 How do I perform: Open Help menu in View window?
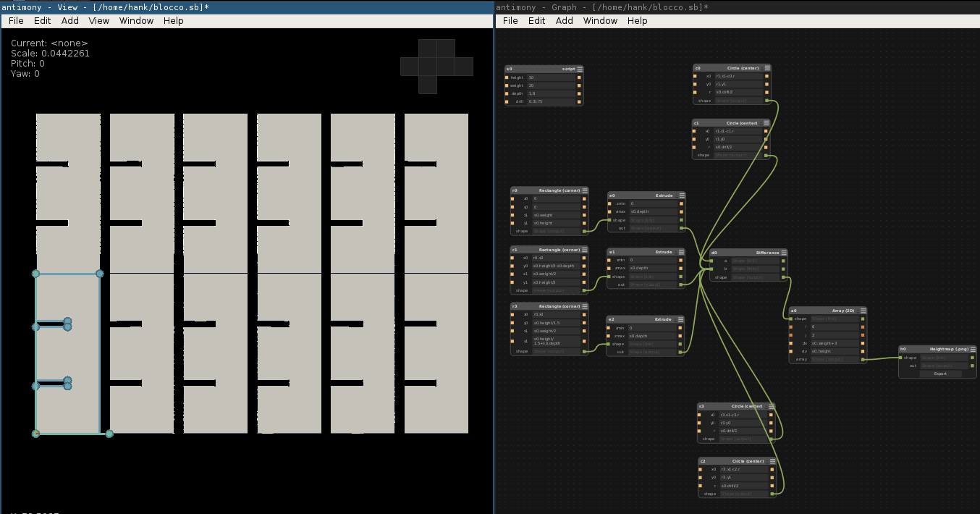click(x=174, y=20)
